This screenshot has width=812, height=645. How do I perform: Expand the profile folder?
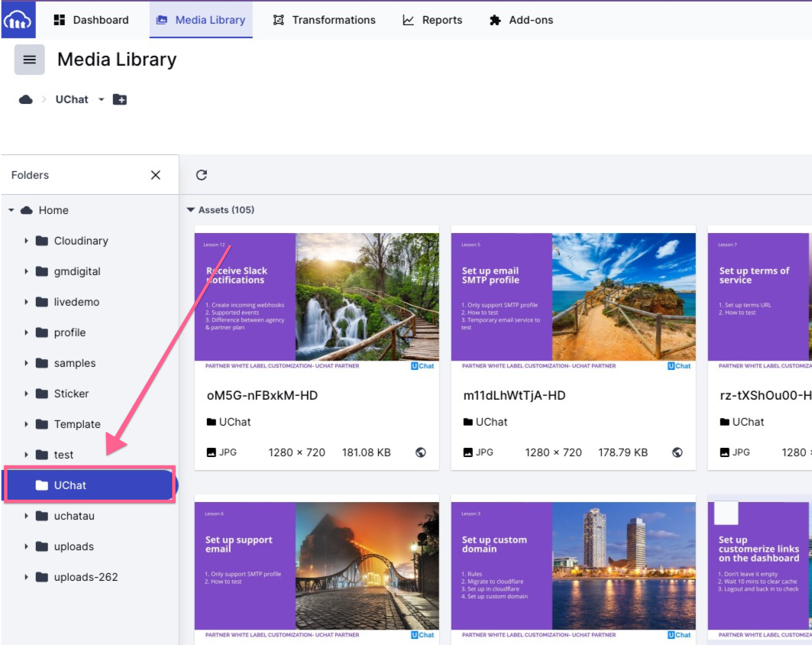[x=26, y=332]
